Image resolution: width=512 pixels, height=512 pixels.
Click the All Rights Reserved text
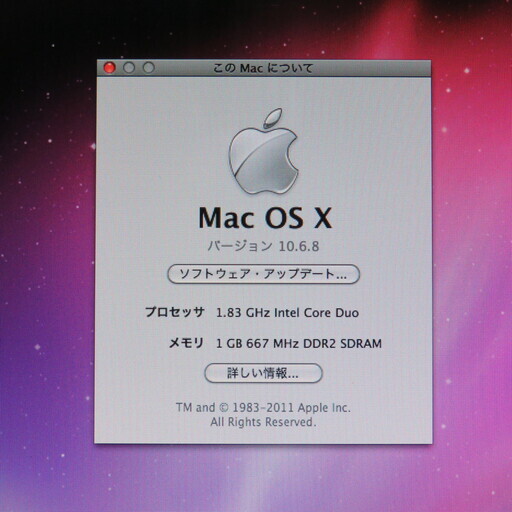[263, 422]
